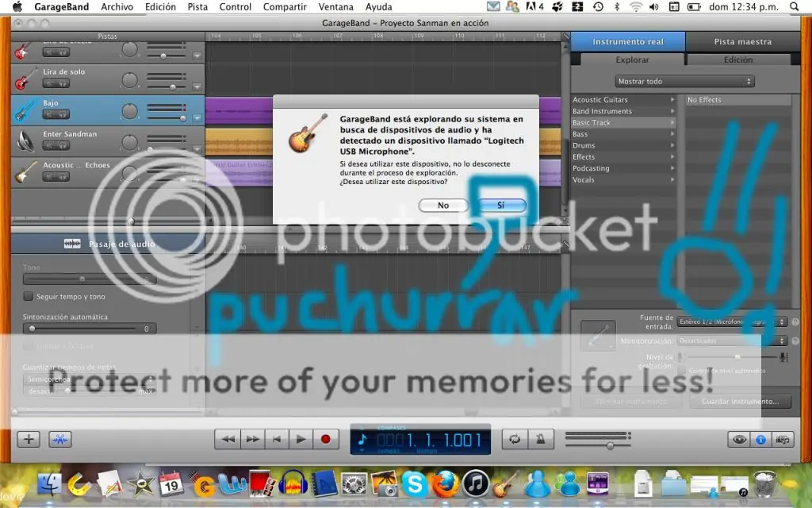
Task: Open the loop browser eye button
Action: [x=739, y=440]
